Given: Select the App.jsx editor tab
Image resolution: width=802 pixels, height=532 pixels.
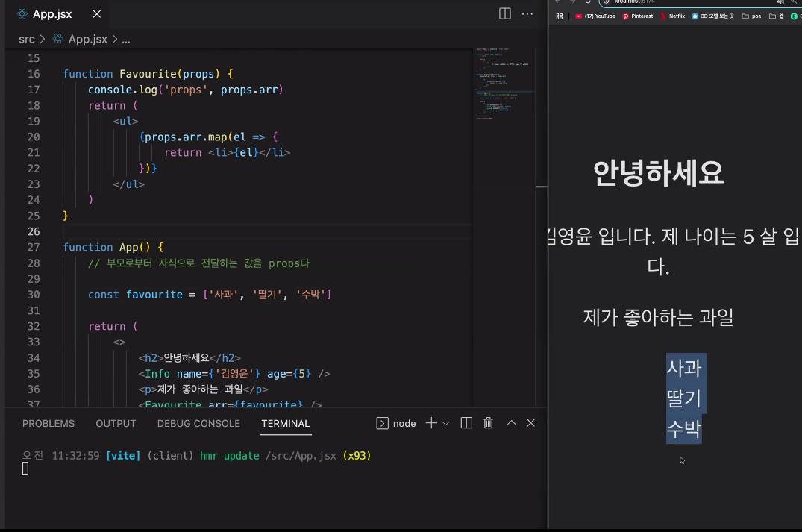Looking at the screenshot, I should click(x=52, y=14).
